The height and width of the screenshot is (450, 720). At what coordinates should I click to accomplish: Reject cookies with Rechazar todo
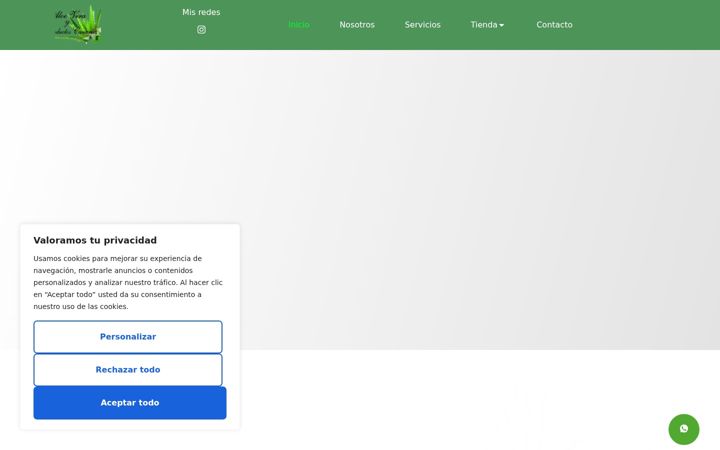click(x=128, y=370)
